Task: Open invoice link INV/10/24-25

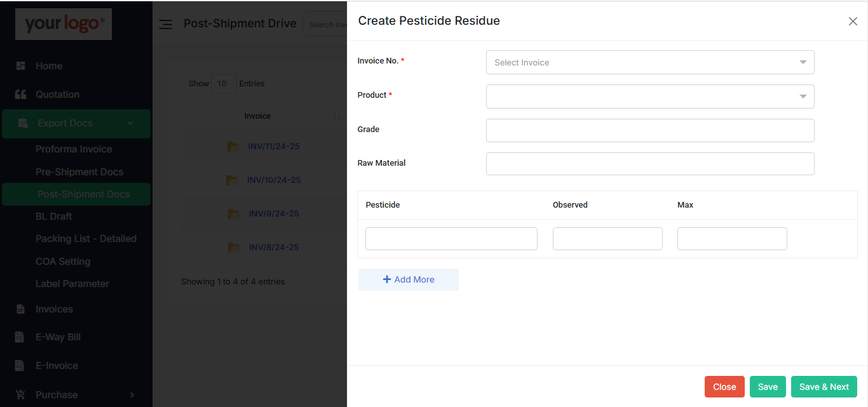Action: click(274, 180)
